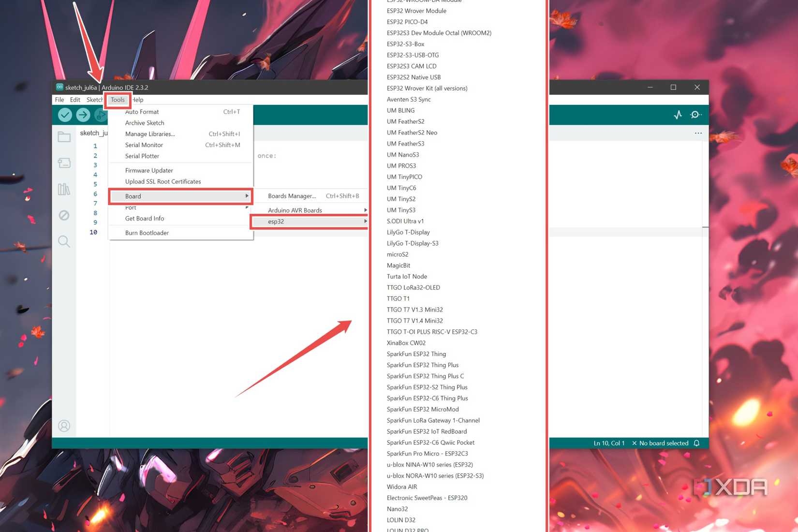Open the File menu
Viewport: 798px width, 532px height.
point(59,100)
